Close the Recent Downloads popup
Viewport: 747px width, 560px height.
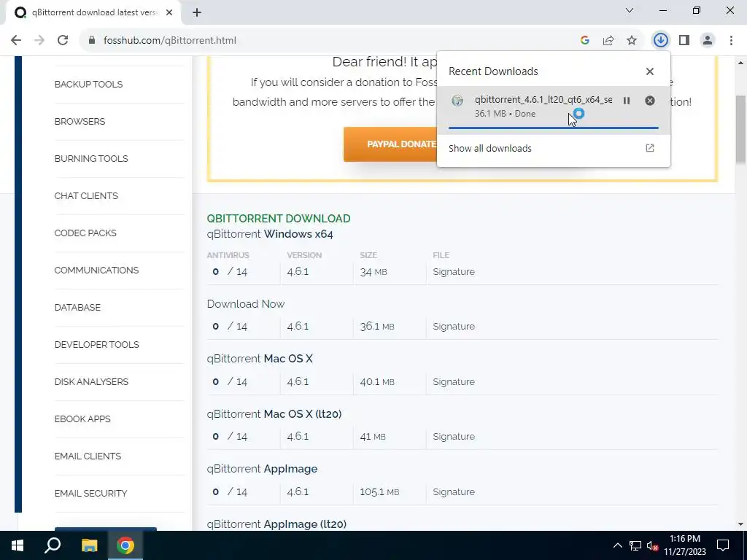(x=650, y=71)
